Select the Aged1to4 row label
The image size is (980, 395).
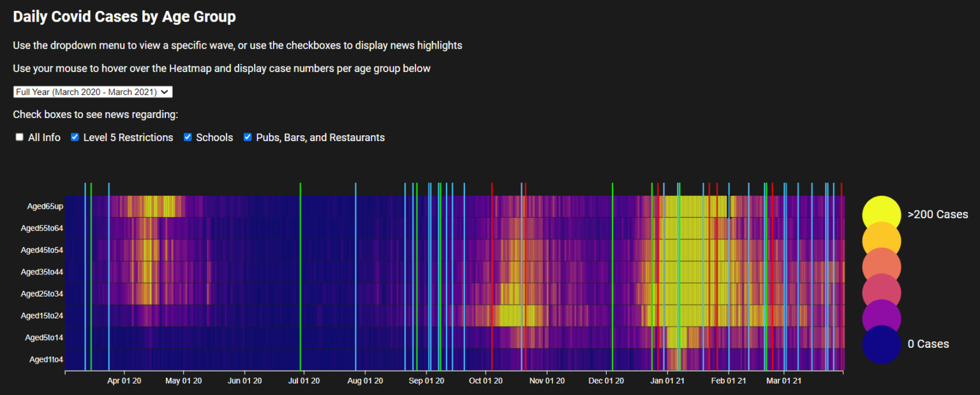tap(46, 359)
